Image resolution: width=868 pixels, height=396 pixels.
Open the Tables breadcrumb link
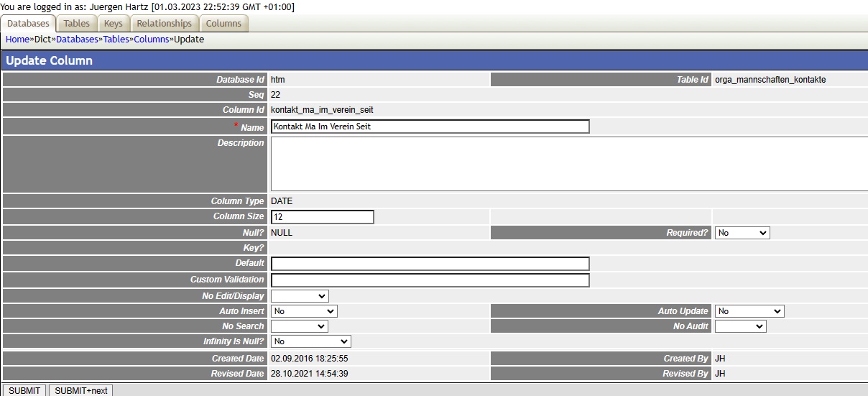(x=116, y=40)
